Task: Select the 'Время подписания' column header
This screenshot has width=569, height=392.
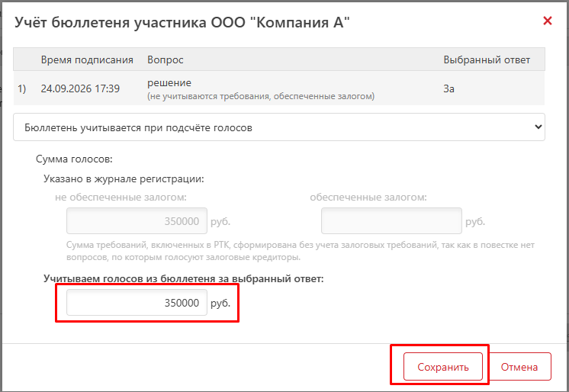Action: [x=87, y=59]
